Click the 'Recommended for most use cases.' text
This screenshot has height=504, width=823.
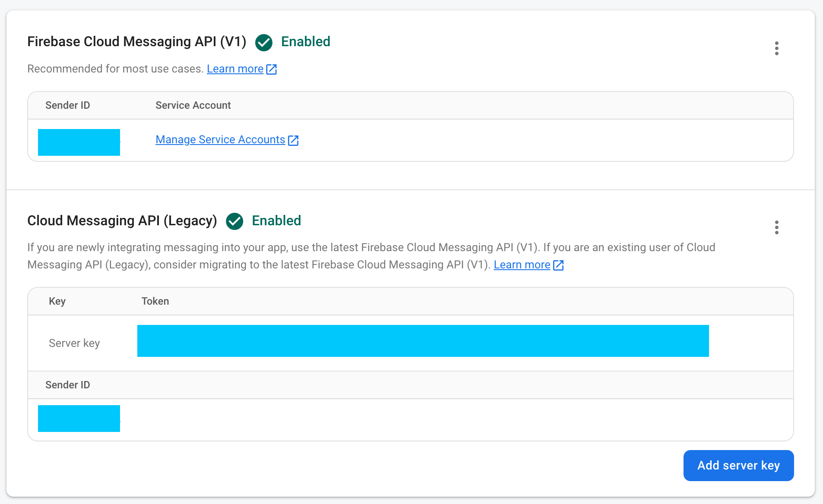click(x=115, y=69)
